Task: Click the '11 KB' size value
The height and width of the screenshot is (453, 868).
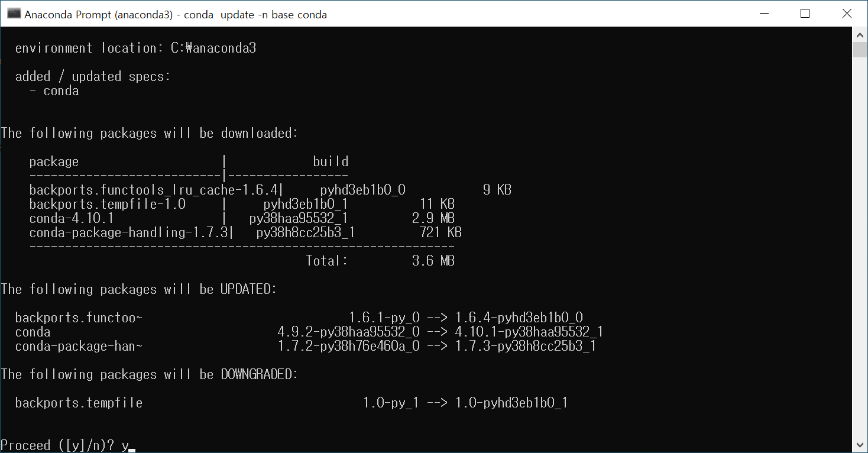Action: (437, 204)
